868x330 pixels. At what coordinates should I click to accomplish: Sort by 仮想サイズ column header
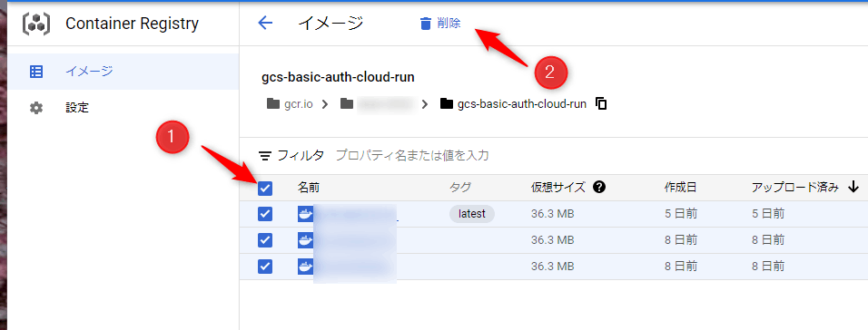557,188
